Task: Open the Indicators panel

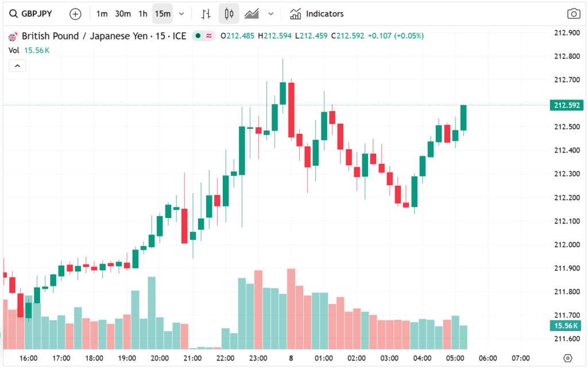Action: click(x=317, y=13)
